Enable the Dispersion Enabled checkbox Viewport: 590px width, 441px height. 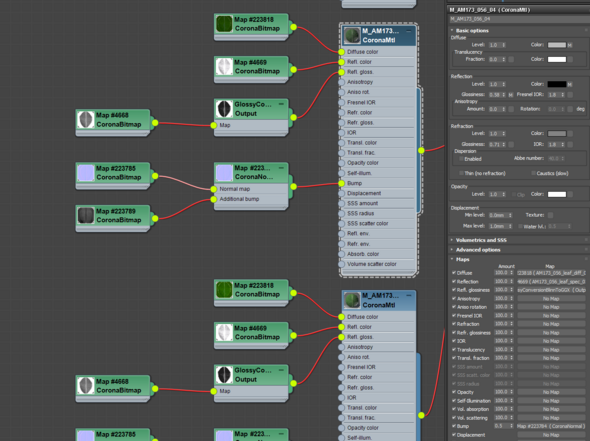pyautogui.click(x=461, y=159)
